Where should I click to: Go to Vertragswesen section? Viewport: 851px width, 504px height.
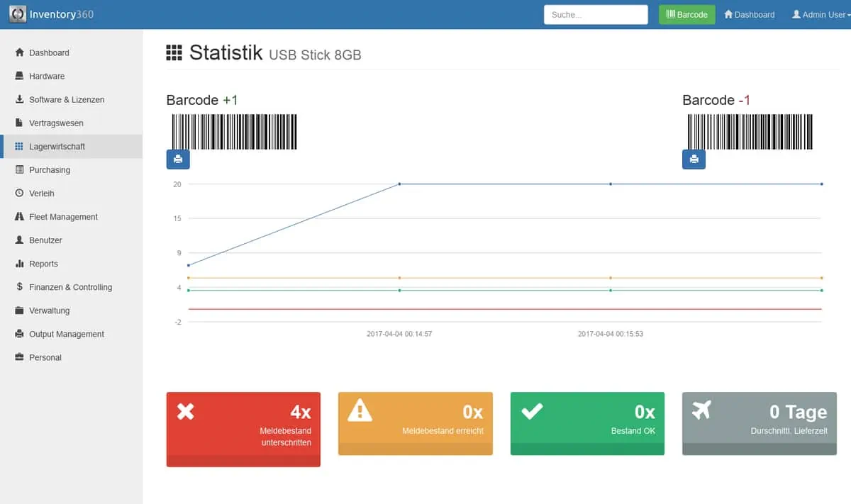click(56, 123)
